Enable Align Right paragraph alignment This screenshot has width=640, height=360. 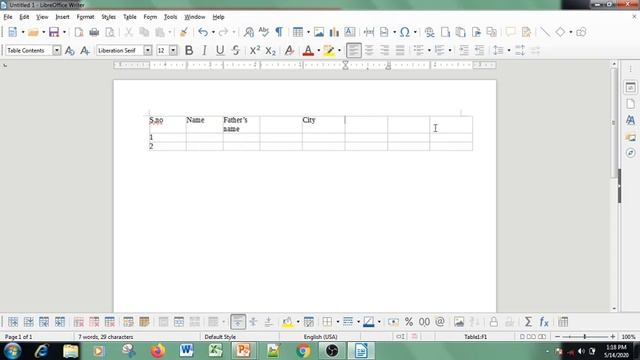coord(384,50)
